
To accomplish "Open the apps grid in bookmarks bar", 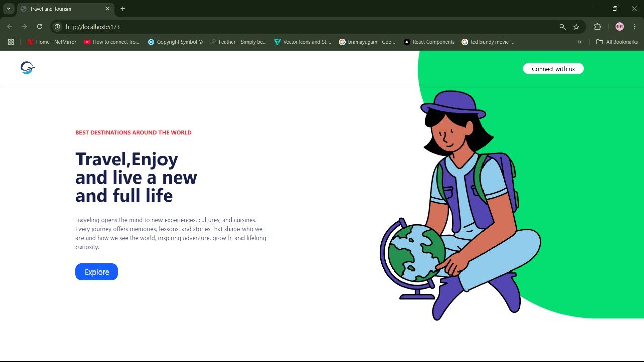I will [x=11, y=42].
